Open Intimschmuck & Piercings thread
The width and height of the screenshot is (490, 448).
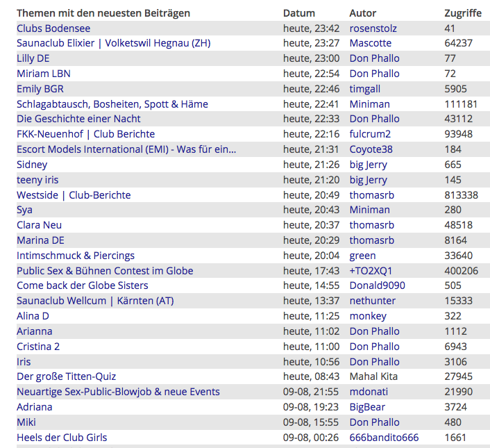tap(76, 256)
